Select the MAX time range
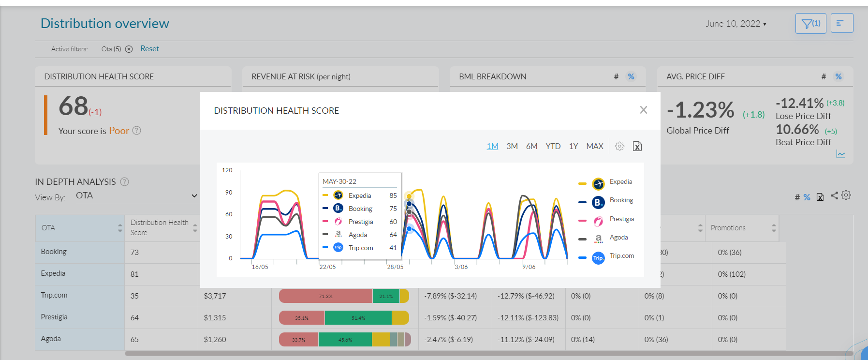The width and height of the screenshot is (868, 360). coord(595,146)
